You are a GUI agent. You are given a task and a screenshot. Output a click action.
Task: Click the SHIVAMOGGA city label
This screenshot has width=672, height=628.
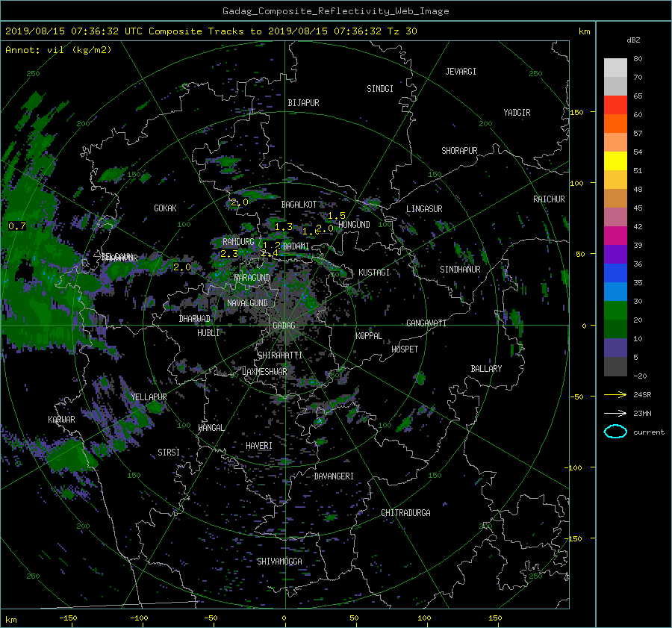coord(279,562)
